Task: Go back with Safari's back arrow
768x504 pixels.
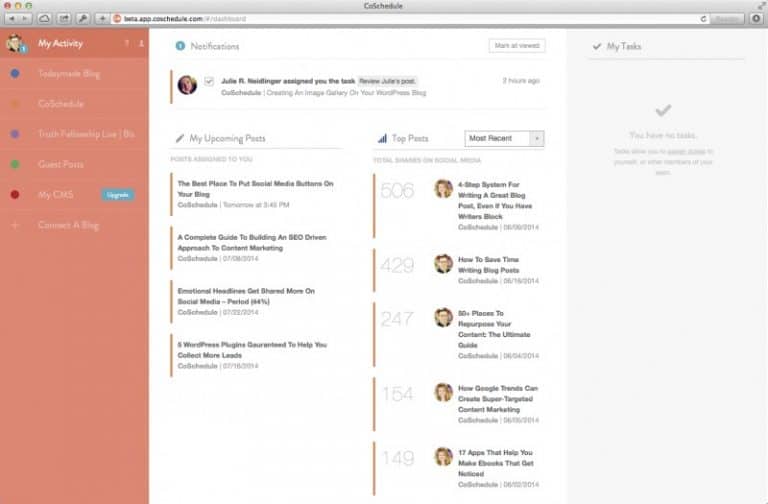Action: coord(12,19)
